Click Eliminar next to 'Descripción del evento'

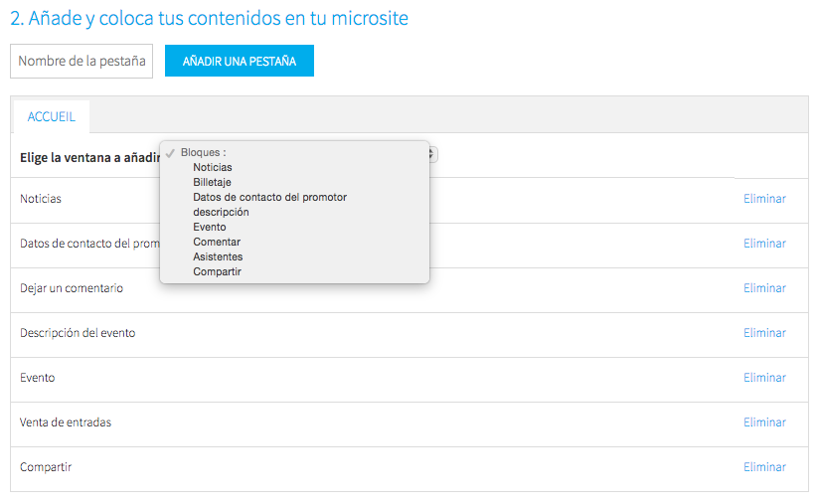tap(764, 333)
